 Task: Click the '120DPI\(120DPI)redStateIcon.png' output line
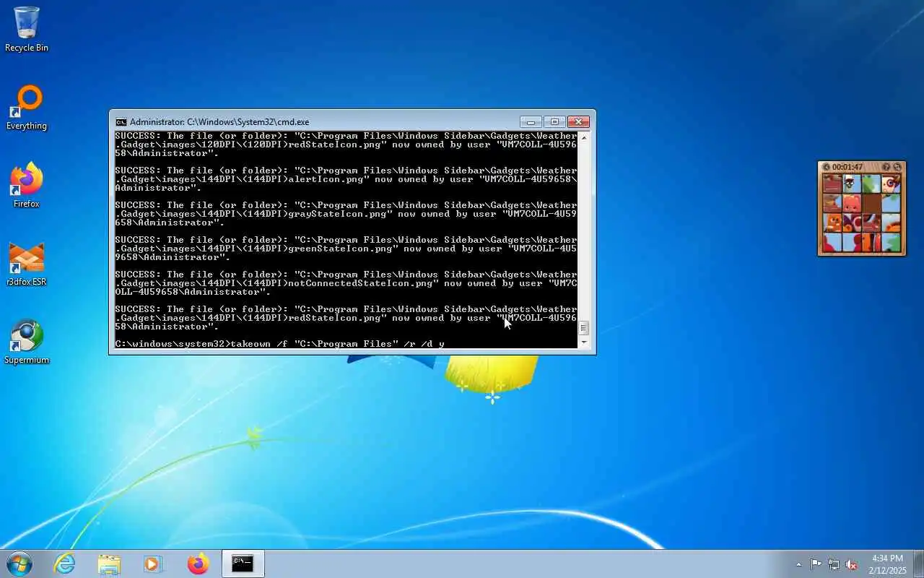346,144
